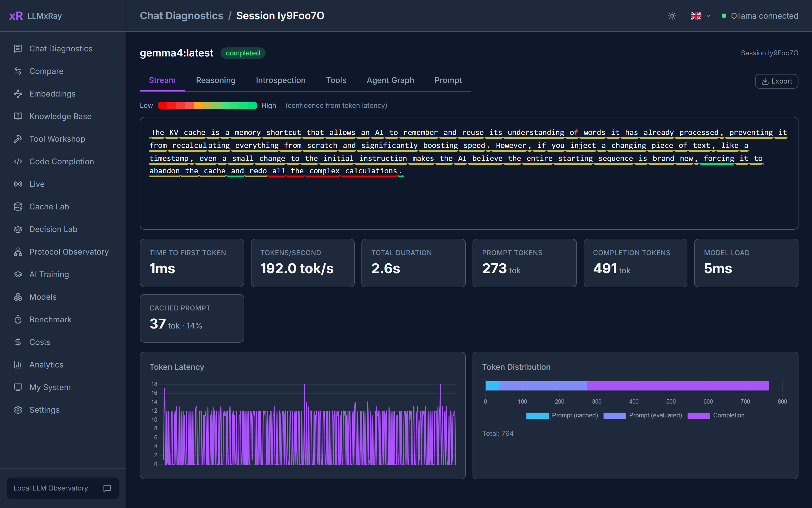Click the Compare arrows icon
Image resolution: width=812 pixels, height=508 pixels.
(x=18, y=71)
